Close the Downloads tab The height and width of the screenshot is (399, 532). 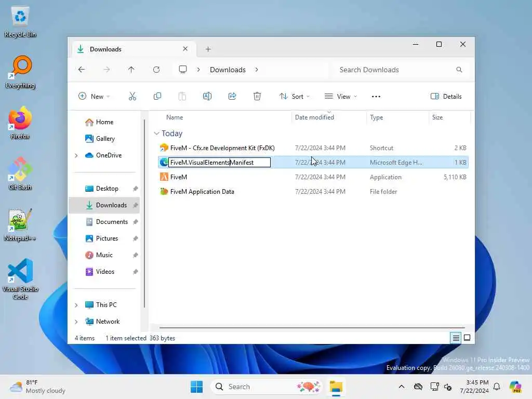coord(185,49)
